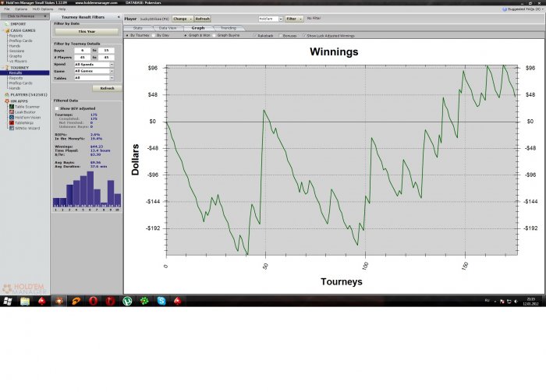546x392 pixels.
Task: Switch to the Trending tab
Action: coord(229,28)
